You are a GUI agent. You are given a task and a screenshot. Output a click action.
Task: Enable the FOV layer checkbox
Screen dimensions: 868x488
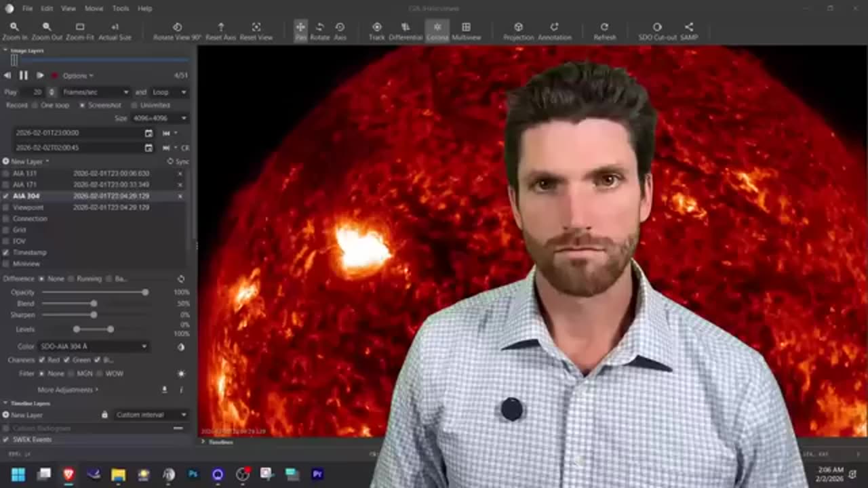click(x=6, y=241)
